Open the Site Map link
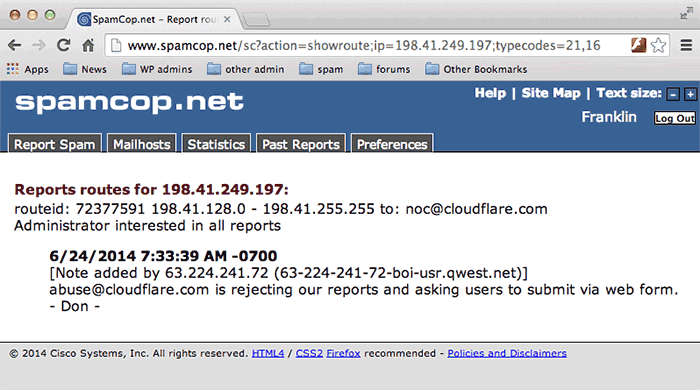The width and height of the screenshot is (700, 390). (551, 93)
